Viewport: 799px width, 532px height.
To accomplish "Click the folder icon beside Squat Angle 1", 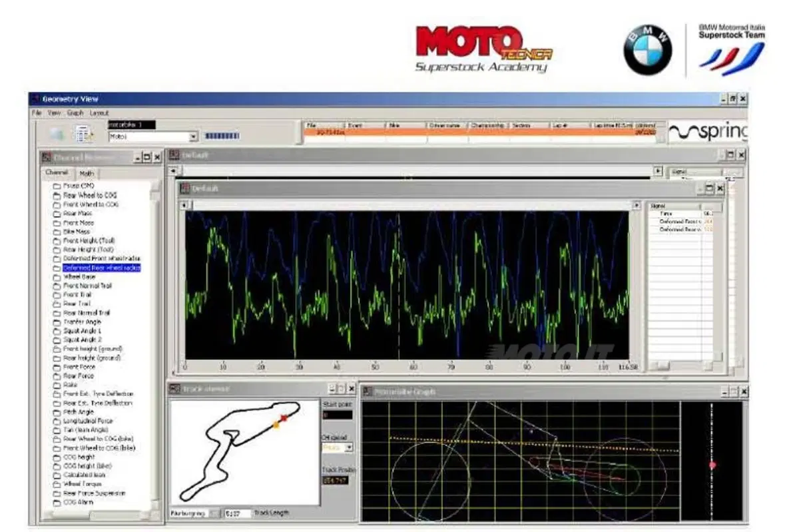I will tap(57, 331).
